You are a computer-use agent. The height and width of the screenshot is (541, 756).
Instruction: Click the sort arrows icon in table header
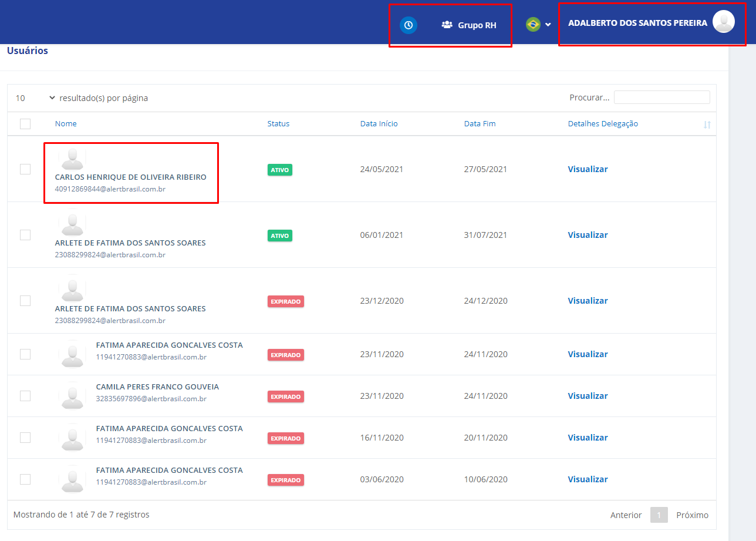click(707, 125)
